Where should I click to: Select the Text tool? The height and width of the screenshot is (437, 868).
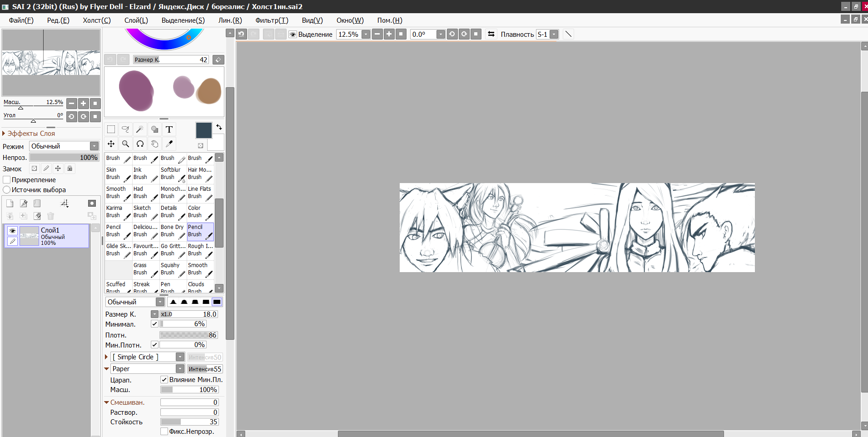coord(169,129)
